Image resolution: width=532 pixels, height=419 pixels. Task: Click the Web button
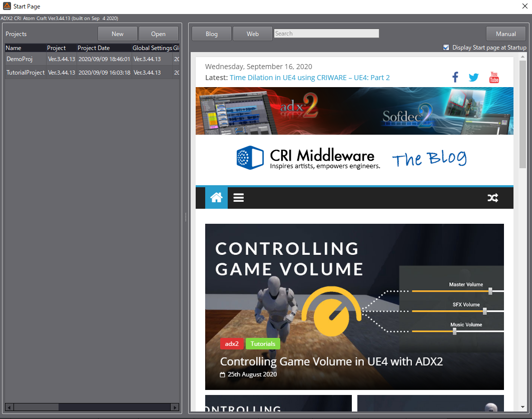(253, 34)
